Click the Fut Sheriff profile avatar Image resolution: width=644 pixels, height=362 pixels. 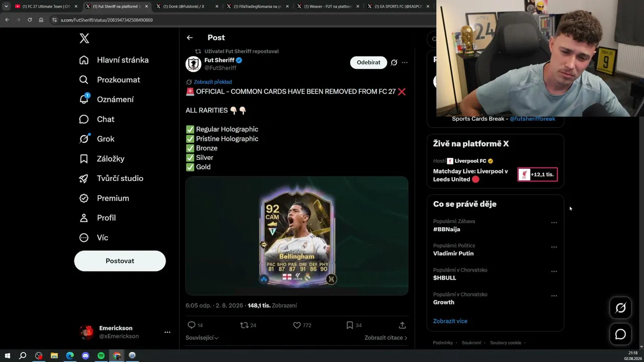[x=193, y=64]
